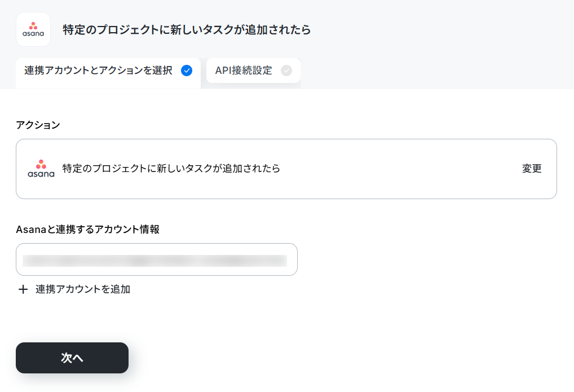The width and height of the screenshot is (574, 392).
Task: Click the Asana logo inside the action box
Action: pos(41,169)
